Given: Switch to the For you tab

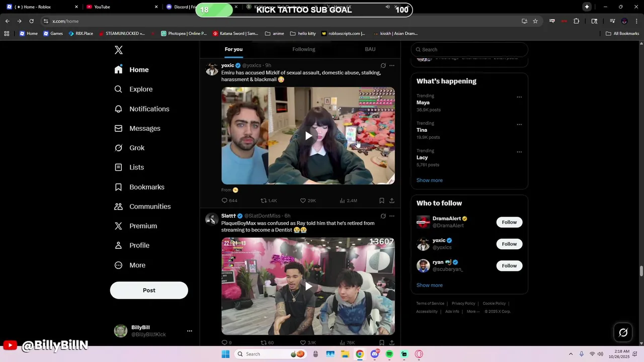Looking at the screenshot, I should (233, 49).
